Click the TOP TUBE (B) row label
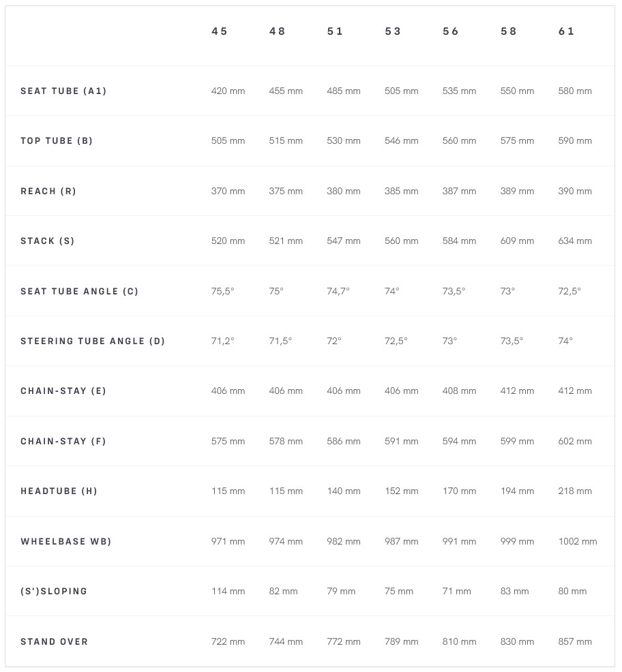 click(57, 141)
